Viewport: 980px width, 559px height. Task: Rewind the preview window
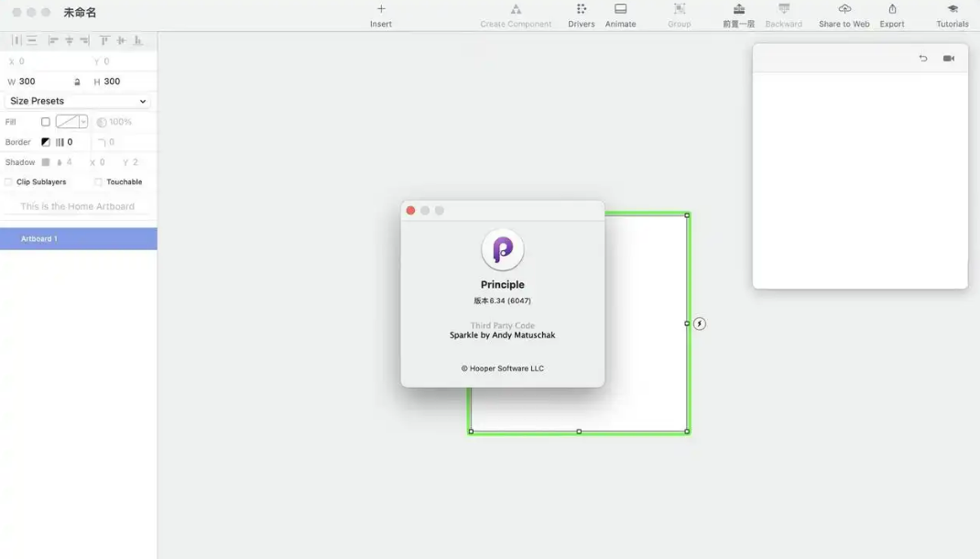[923, 58]
